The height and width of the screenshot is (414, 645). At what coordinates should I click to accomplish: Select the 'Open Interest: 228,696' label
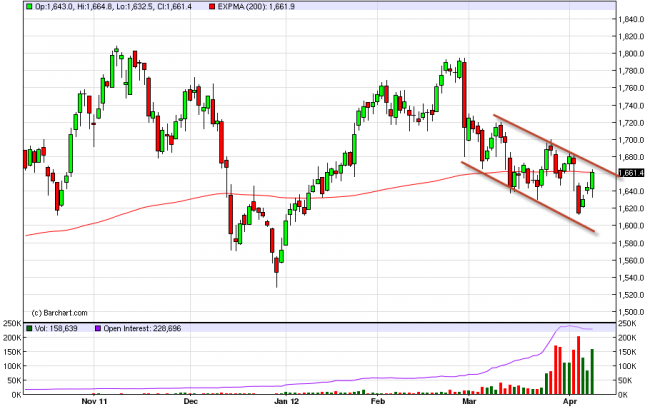tap(142, 328)
